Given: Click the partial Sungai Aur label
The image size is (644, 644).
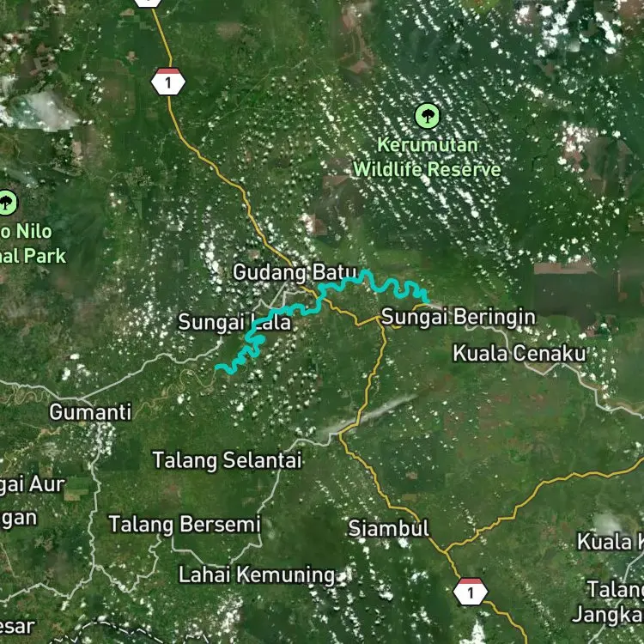Looking at the screenshot, I should (33, 485).
